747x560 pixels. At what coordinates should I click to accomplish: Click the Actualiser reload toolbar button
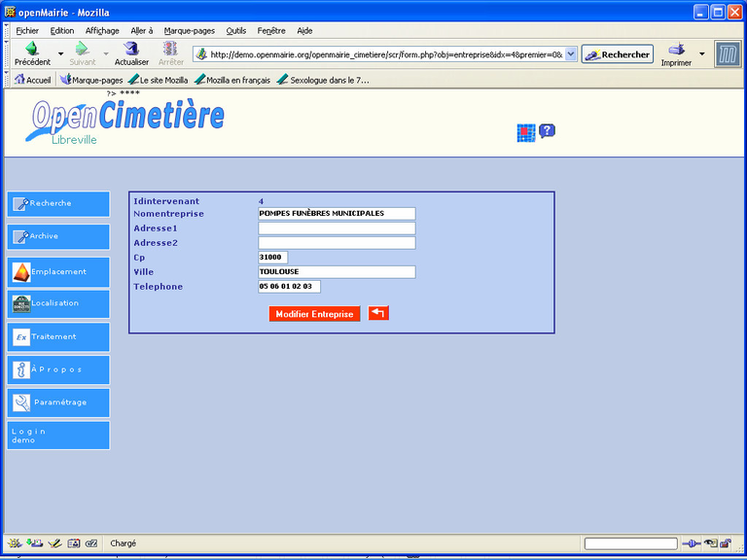coord(131,53)
